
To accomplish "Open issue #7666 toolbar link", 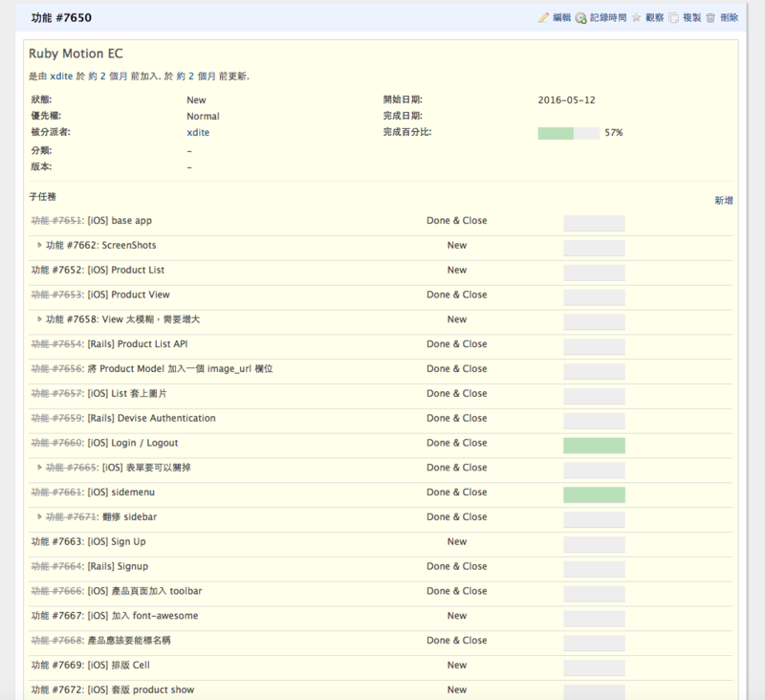I will click(x=57, y=591).
